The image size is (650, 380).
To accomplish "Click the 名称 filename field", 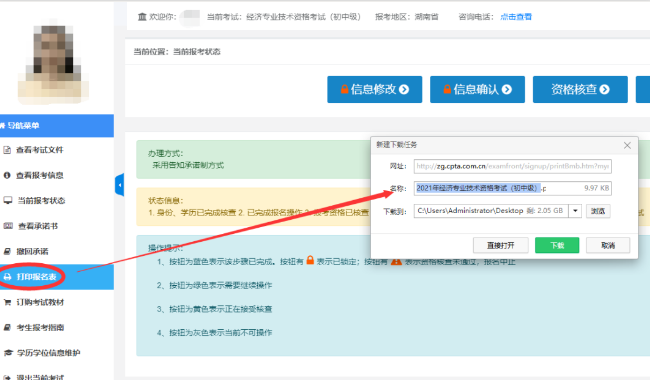I will click(512, 188).
